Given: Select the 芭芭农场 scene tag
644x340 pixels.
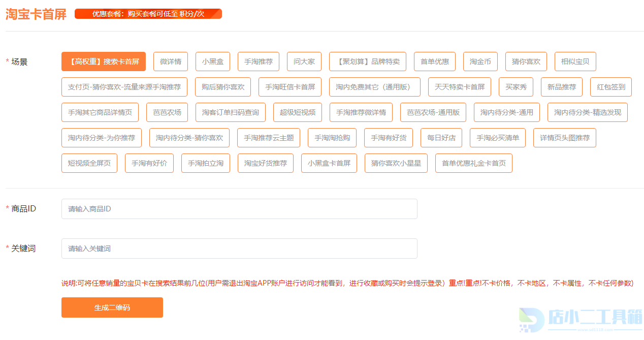Looking at the screenshot, I should tap(167, 112).
